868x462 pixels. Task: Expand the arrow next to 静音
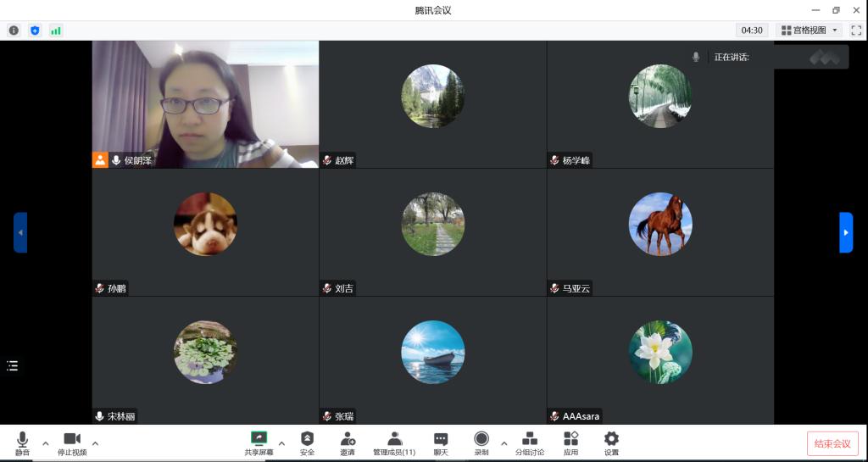pyautogui.click(x=46, y=443)
